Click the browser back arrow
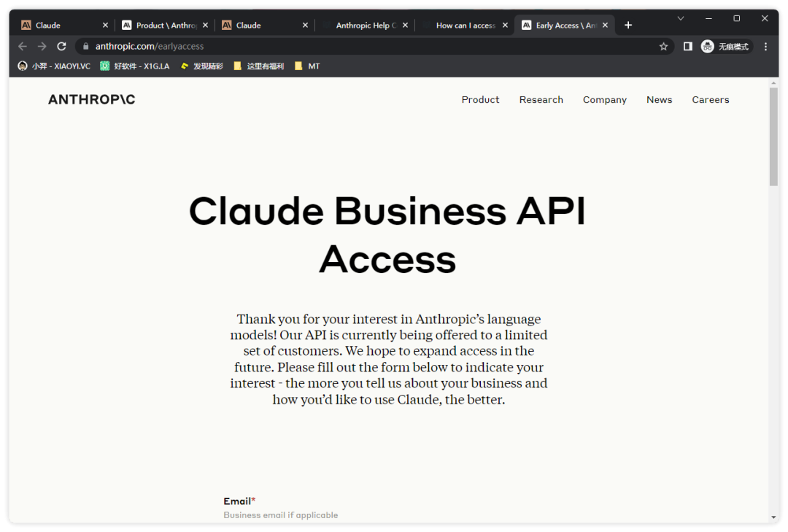 (x=23, y=46)
